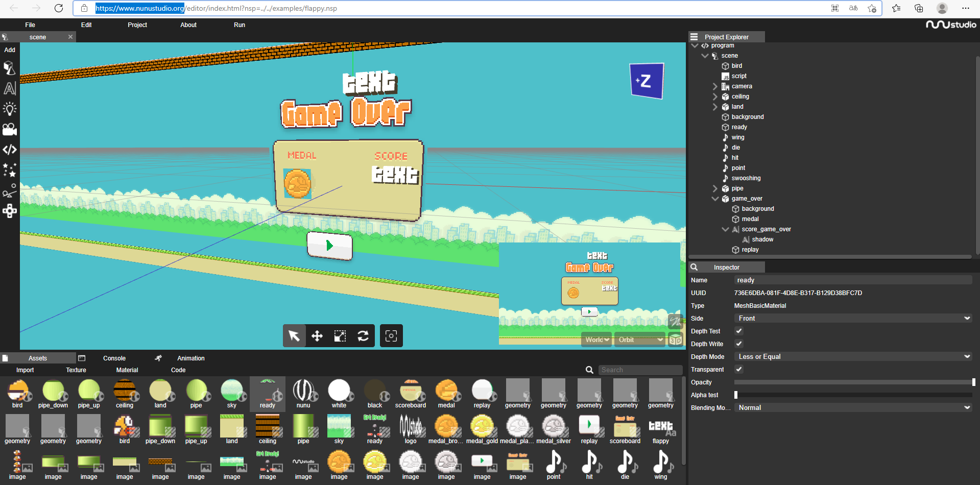Collapse the score_game_over node

click(725, 229)
